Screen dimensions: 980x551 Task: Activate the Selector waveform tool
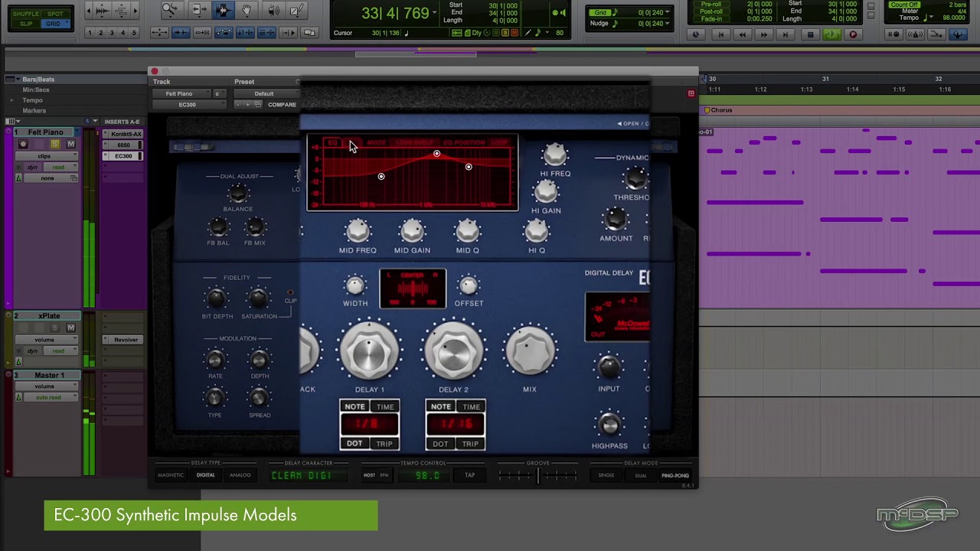[x=223, y=10]
